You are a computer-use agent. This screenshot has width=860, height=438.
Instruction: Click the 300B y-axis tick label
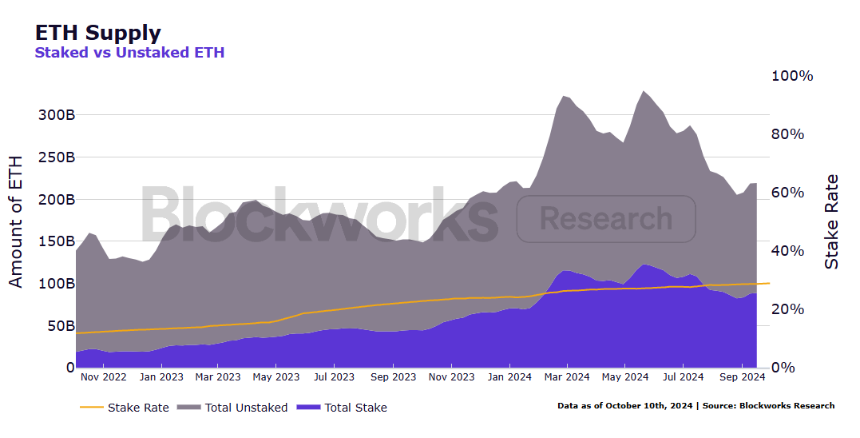click(x=56, y=115)
